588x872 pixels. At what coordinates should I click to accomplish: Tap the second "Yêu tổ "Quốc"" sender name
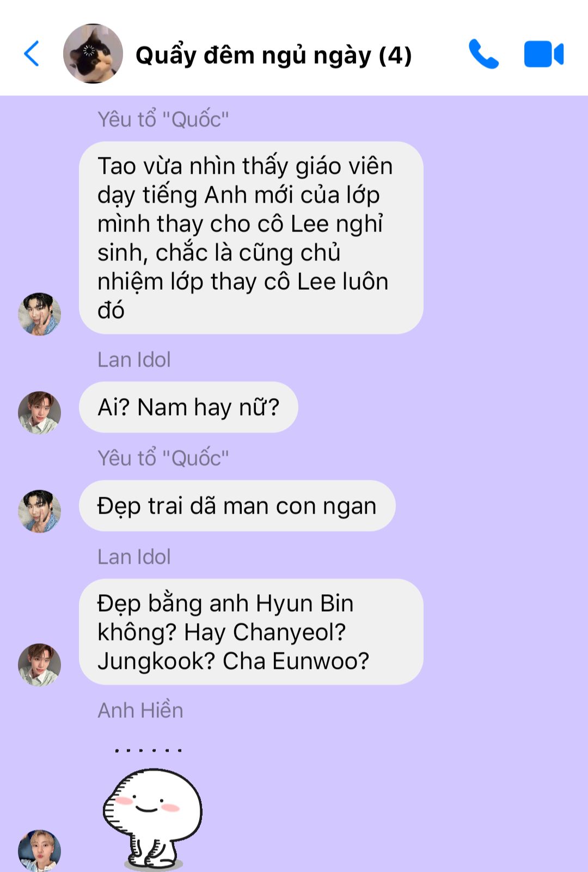point(163,458)
